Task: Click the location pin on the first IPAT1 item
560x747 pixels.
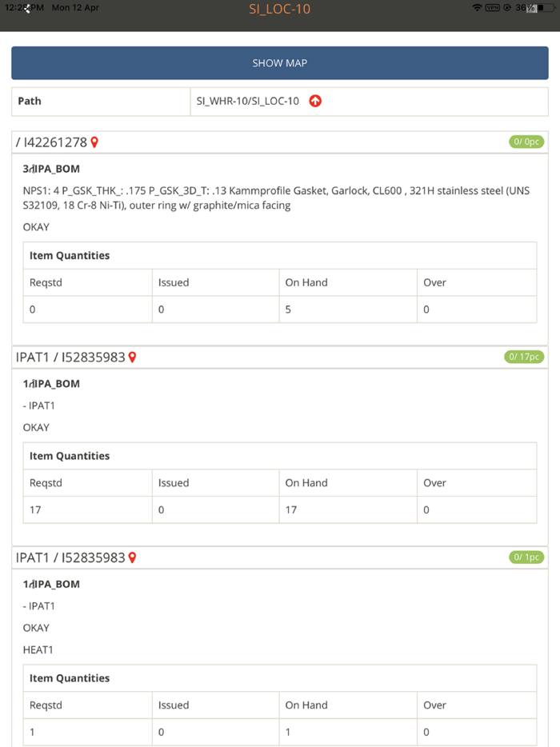Action: 133,358
